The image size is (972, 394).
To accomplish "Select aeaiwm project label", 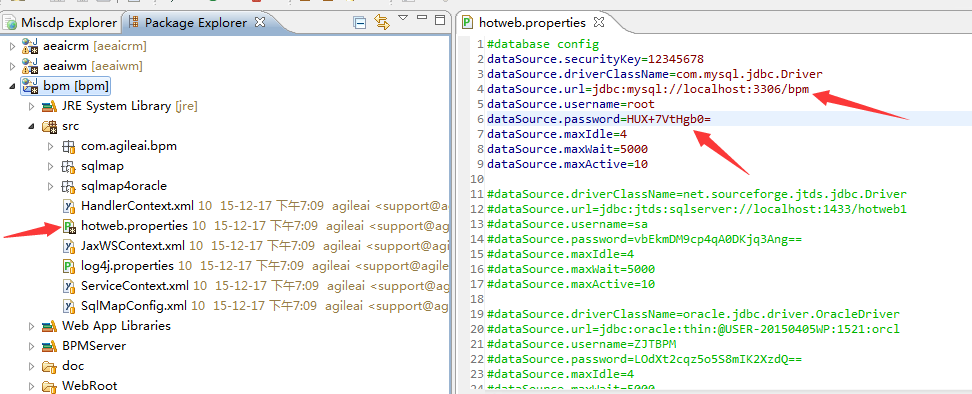I will [x=93, y=66].
